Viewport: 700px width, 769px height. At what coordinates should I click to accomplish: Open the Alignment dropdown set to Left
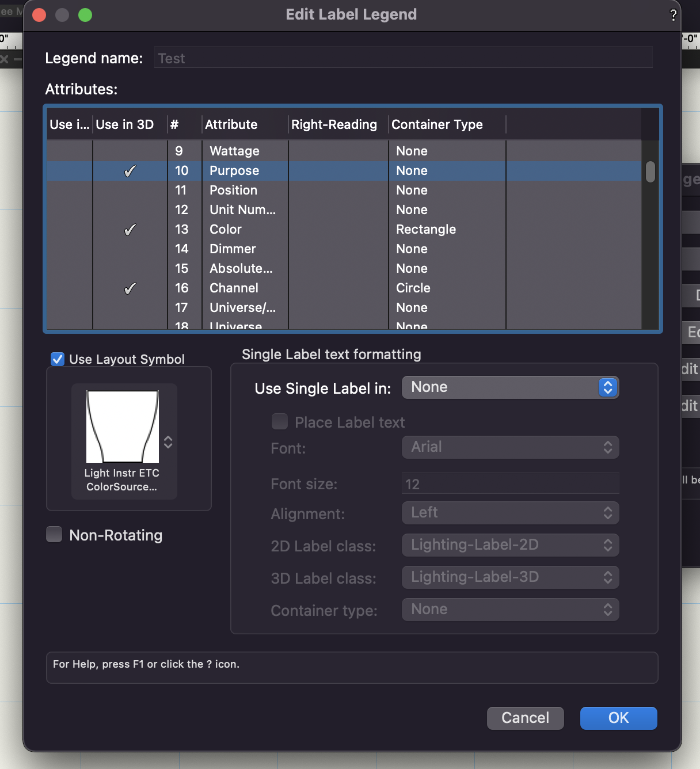[510, 513]
